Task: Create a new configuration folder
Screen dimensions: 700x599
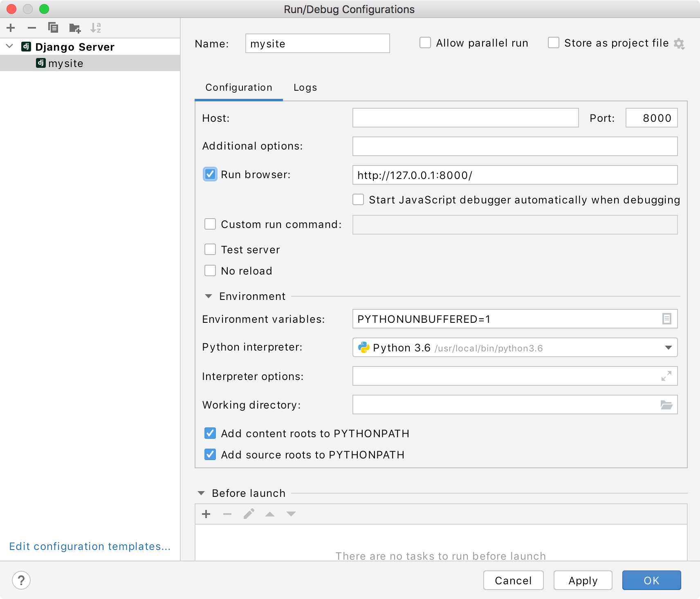Action: [75, 28]
